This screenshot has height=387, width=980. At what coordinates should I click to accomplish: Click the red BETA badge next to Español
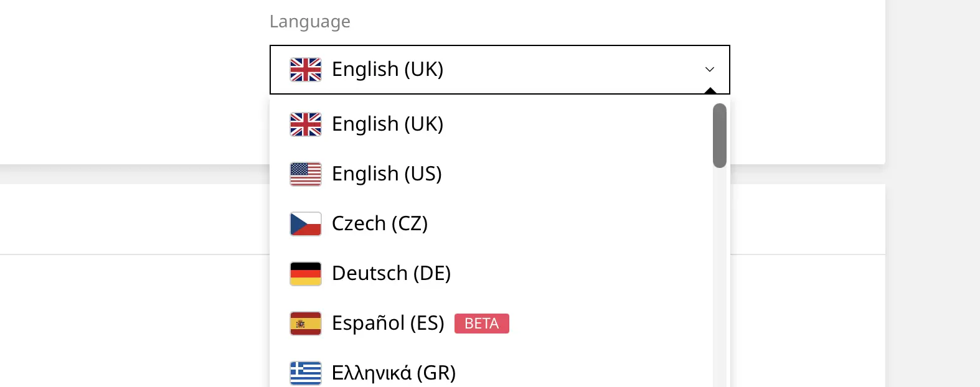[x=481, y=323]
